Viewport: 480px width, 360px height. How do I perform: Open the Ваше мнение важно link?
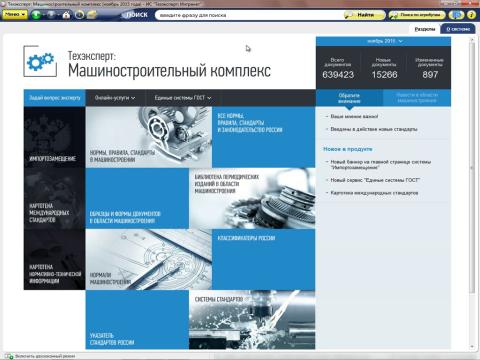[x=354, y=117]
